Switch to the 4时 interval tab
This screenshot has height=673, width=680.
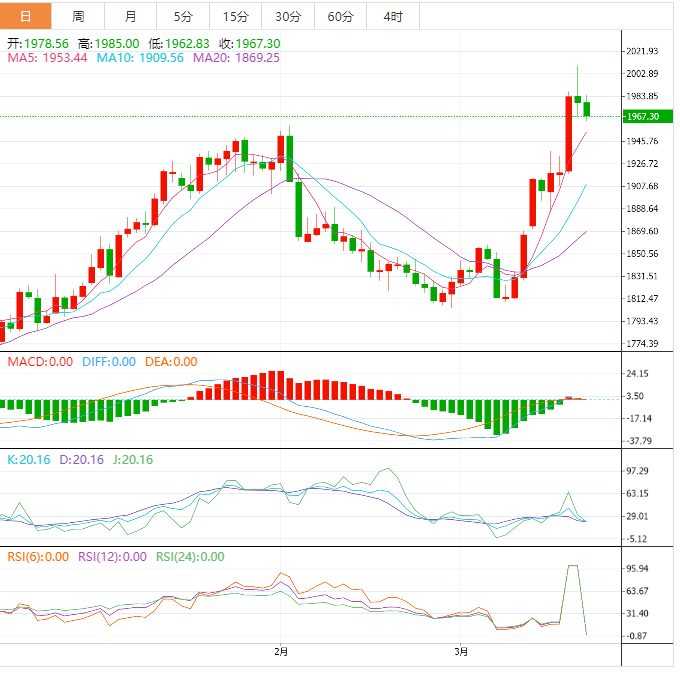pyautogui.click(x=393, y=16)
